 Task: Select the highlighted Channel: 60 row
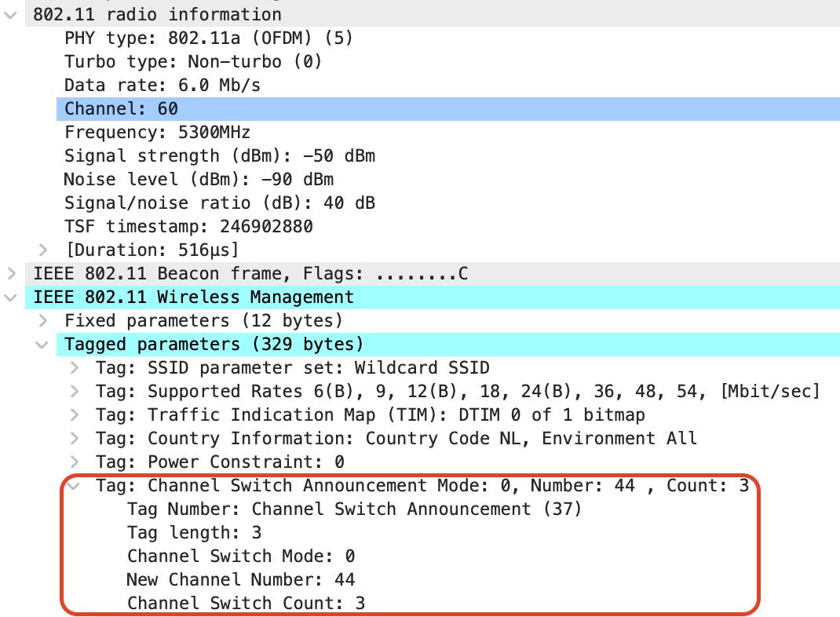(447, 109)
